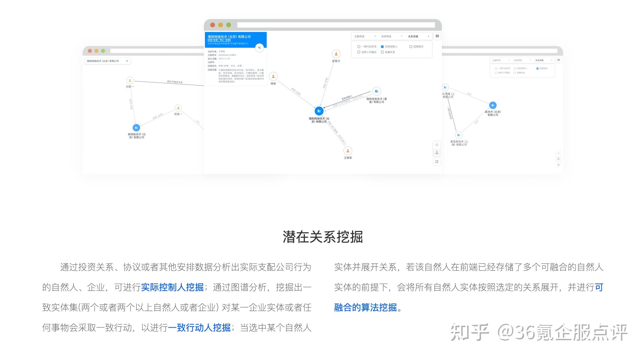Switch graph to radial layout icon
Viewport: 644px width, 358px height.
(437, 145)
